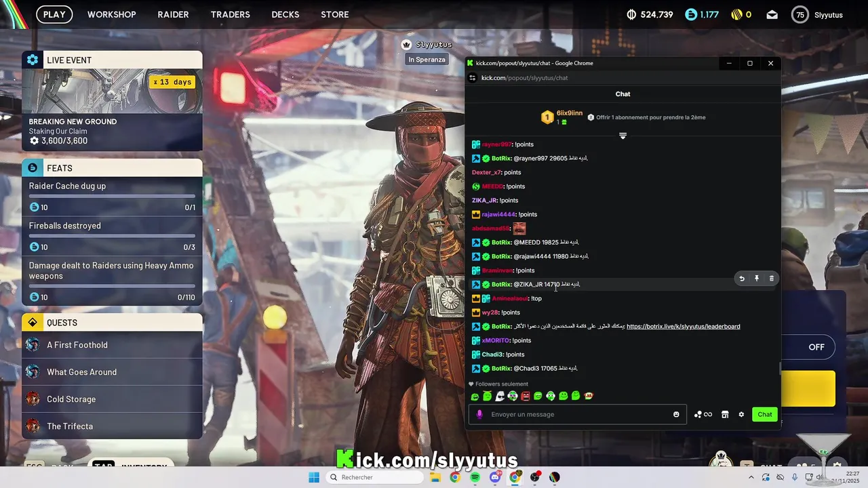868x488 pixels.
Task: Open the Cold Storage quest
Action: point(112,399)
